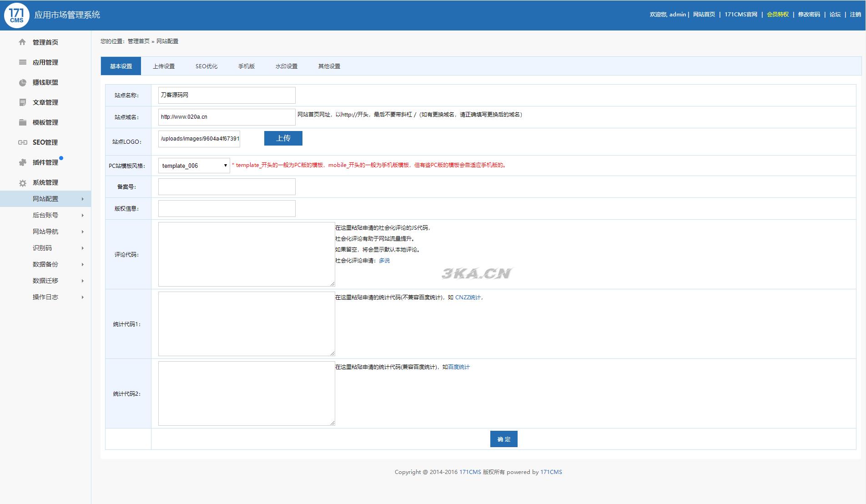This screenshot has width=866, height=504.
Task: Focus 站点域名 input field
Action: pyautogui.click(x=227, y=117)
